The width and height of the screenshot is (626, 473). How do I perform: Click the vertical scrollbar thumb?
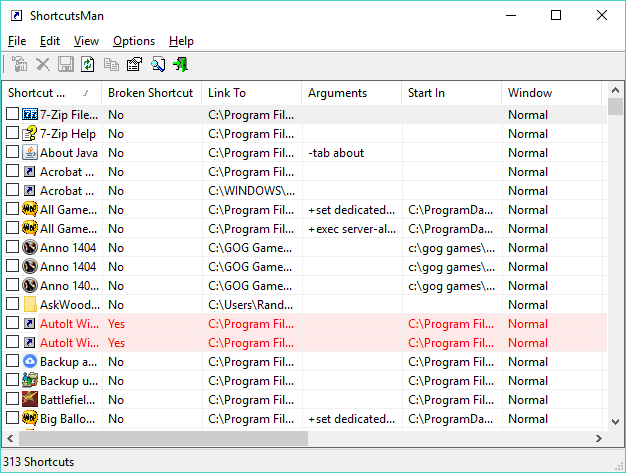615,107
